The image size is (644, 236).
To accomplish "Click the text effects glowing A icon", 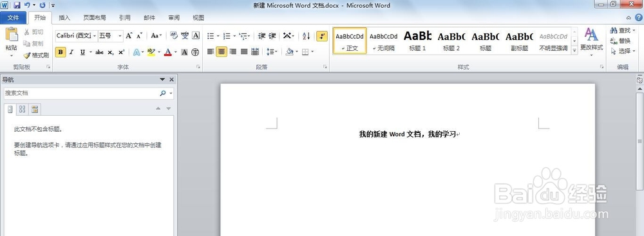I will click(x=137, y=52).
